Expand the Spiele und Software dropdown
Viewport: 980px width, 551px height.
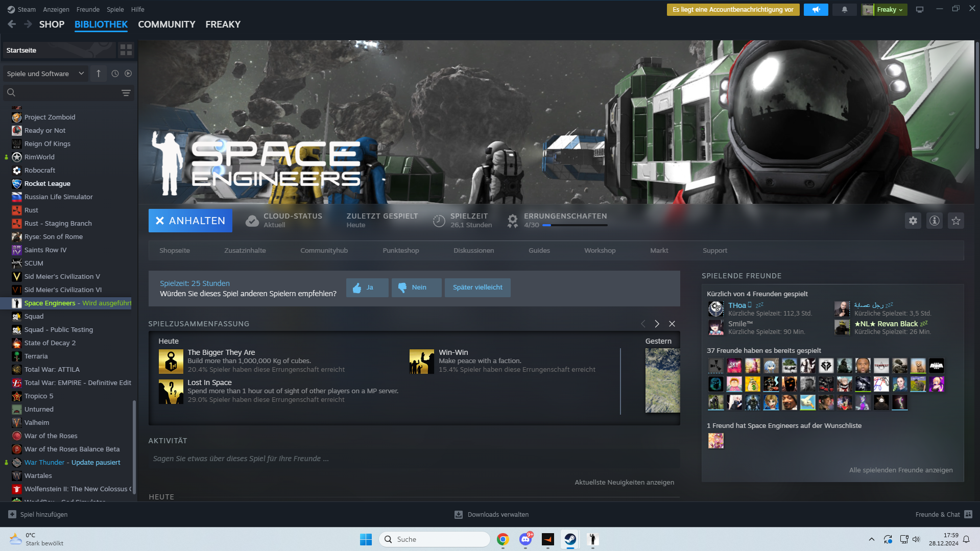click(45, 74)
